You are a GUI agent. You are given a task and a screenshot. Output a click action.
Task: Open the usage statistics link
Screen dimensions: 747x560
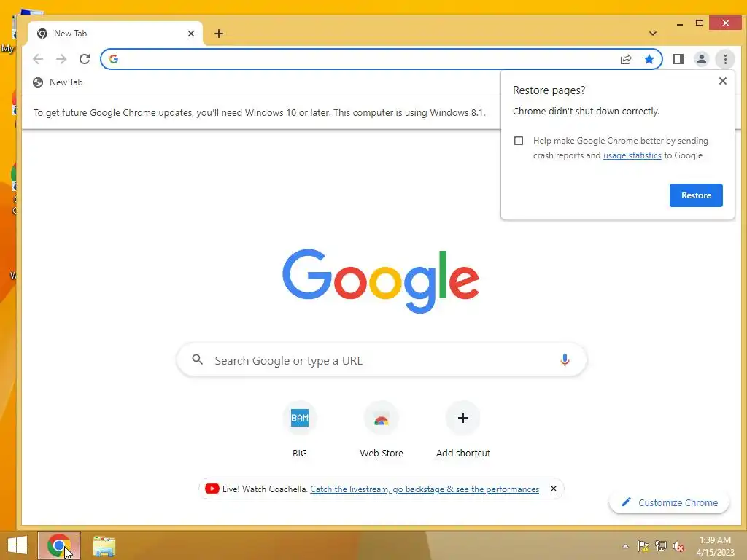coord(632,155)
